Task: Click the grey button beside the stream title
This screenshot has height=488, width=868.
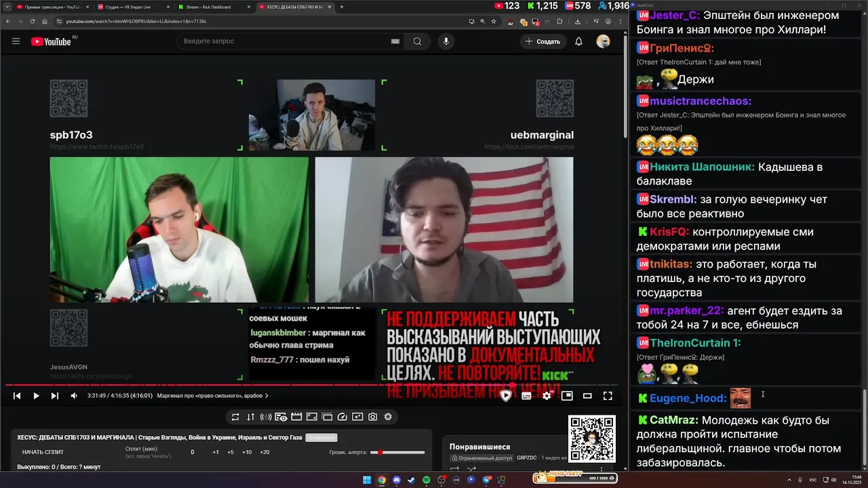Action: tap(321, 437)
